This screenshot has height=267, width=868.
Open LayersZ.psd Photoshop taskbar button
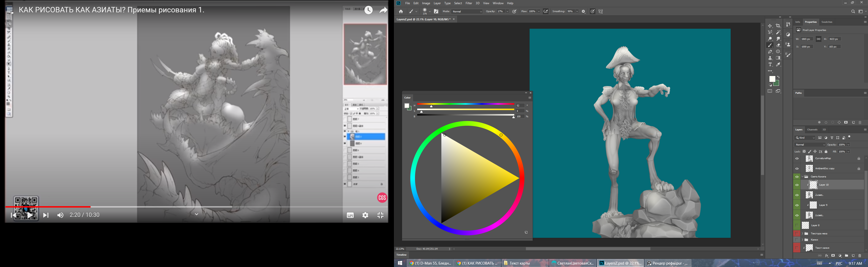tap(620, 263)
